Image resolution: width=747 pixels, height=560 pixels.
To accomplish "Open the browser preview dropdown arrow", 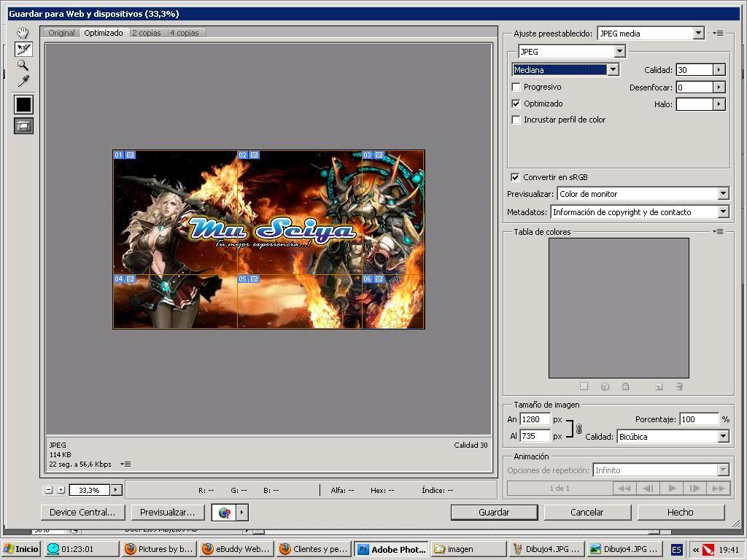I will [242, 513].
